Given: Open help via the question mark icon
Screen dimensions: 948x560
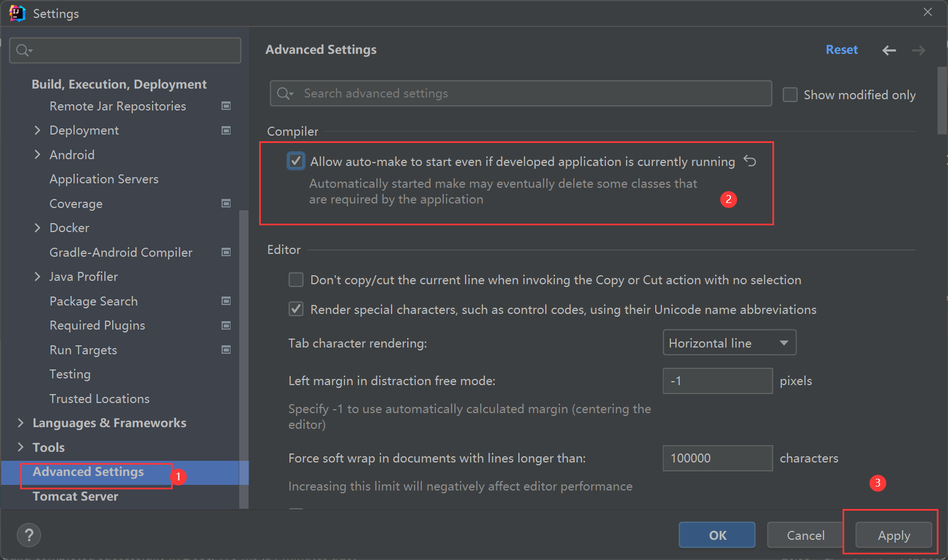Looking at the screenshot, I should click(29, 535).
